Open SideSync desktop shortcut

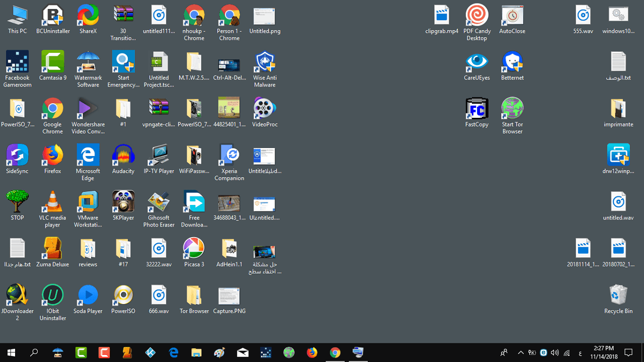pos(17,160)
